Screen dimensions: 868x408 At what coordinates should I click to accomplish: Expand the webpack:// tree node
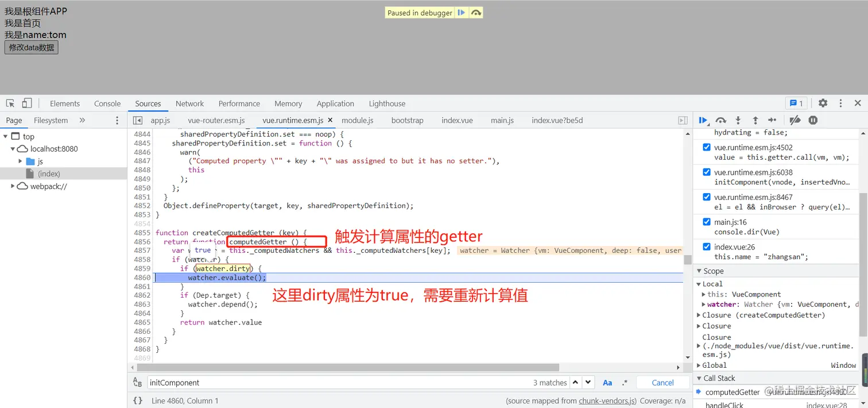tap(13, 186)
